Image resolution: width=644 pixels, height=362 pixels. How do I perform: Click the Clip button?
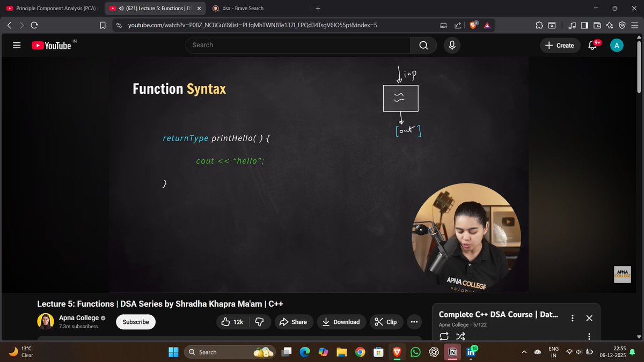pos(385,322)
